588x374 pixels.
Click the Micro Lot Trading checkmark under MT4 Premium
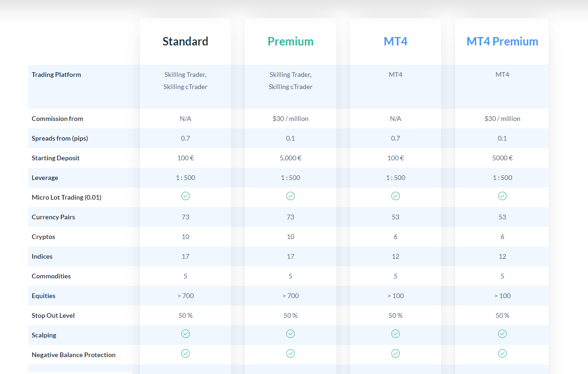pyautogui.click(x=502, y=196)
